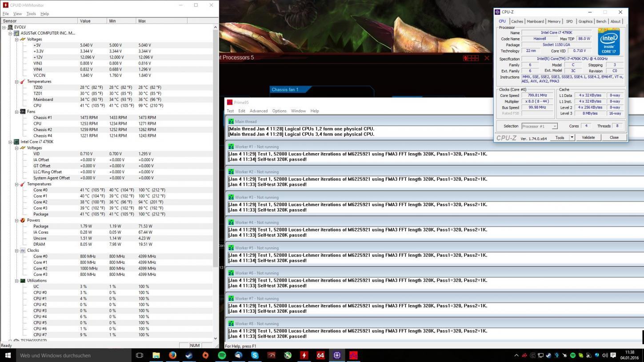Viewport: 644px width, 362px height.
Task: Click the Close button in CPU-Z
Action: 614,137
